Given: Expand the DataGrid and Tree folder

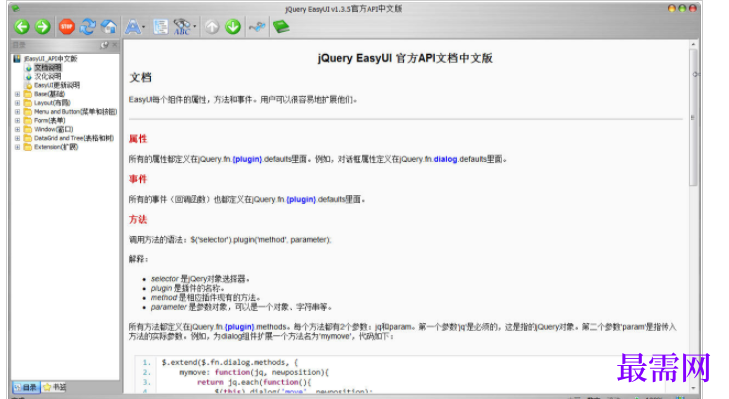Looking at the screenshot, I should 17,138.
